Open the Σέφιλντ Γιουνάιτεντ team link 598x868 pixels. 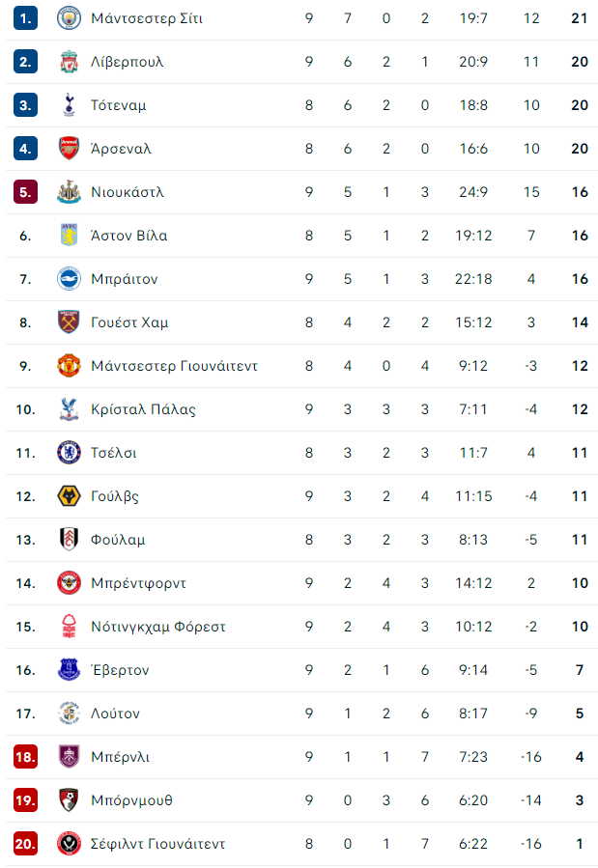157,844
